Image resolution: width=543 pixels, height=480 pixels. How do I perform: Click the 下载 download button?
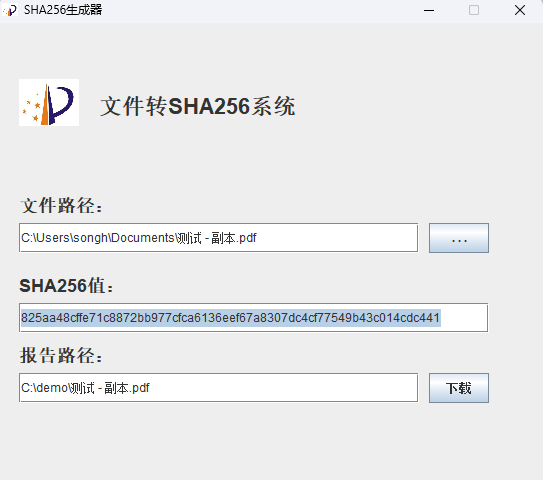(x=459, y=388)
